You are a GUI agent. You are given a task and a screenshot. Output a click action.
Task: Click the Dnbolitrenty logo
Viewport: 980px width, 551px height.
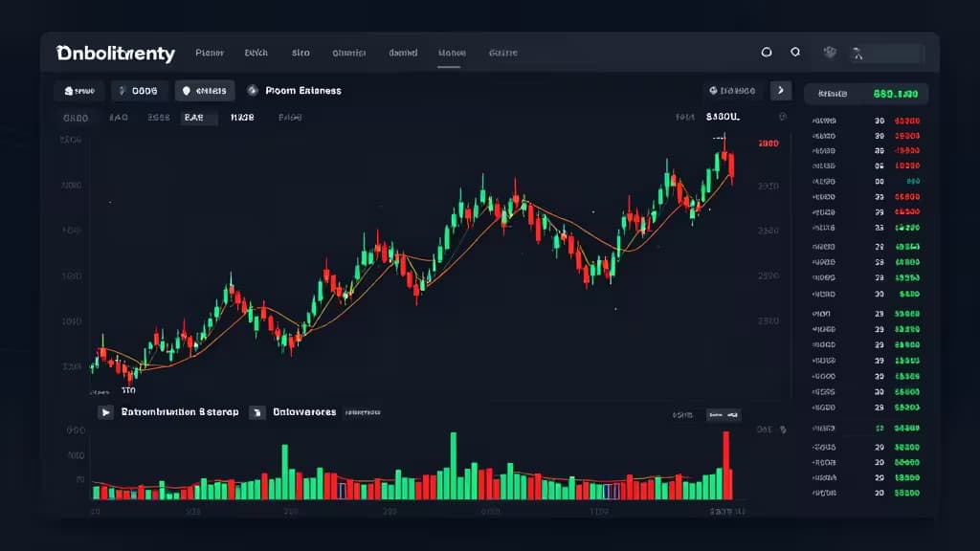point(116,54)
